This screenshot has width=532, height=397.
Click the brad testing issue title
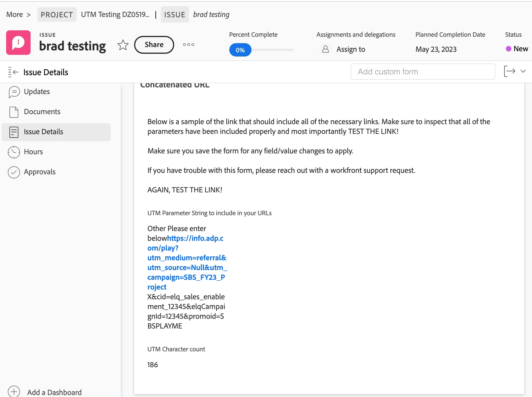72,46
